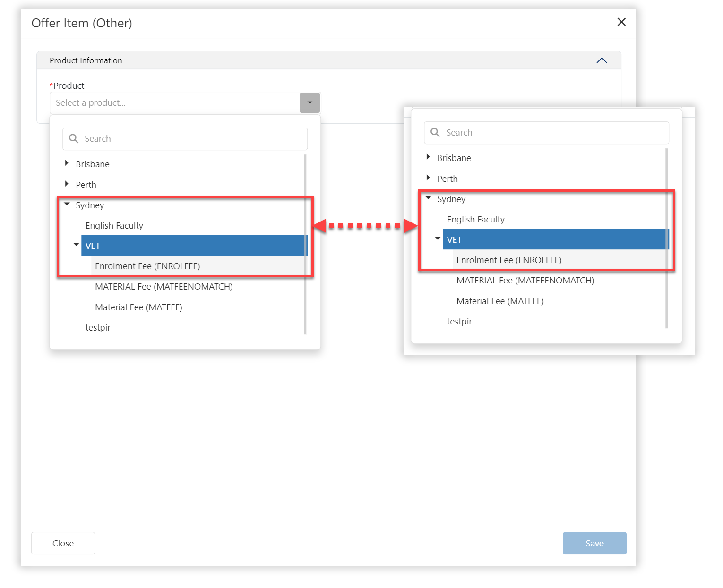Click the Close button
Image resolution: width=723 pixels, height=588 pixels.
pos(63,543)
